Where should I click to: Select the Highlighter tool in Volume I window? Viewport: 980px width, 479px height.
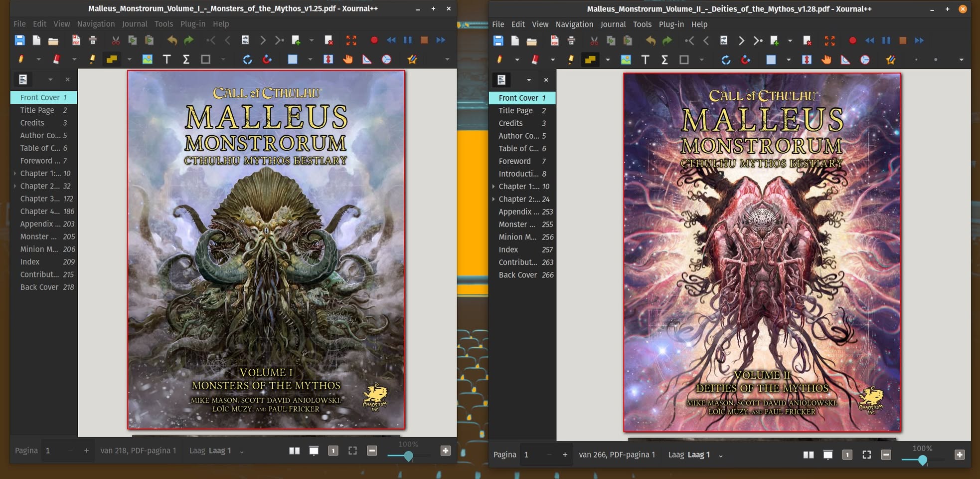tap(92, 59)
